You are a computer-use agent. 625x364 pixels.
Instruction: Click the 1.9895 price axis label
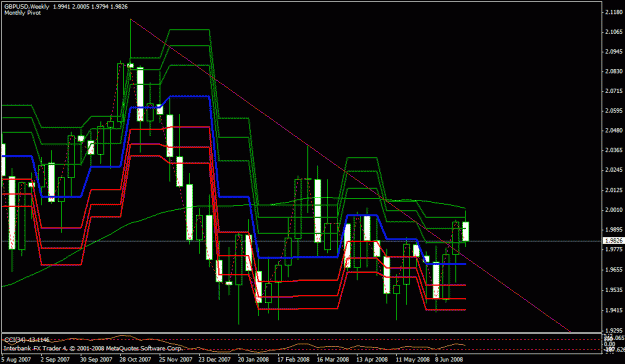point(614,230)
